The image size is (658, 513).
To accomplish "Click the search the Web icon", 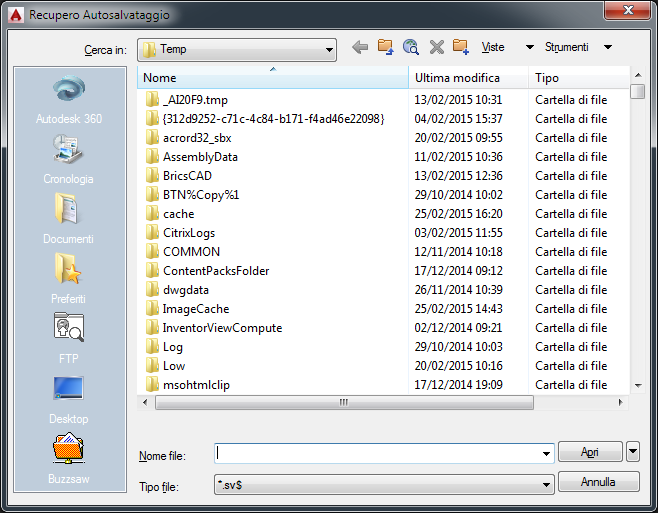I will click(411, 47).
